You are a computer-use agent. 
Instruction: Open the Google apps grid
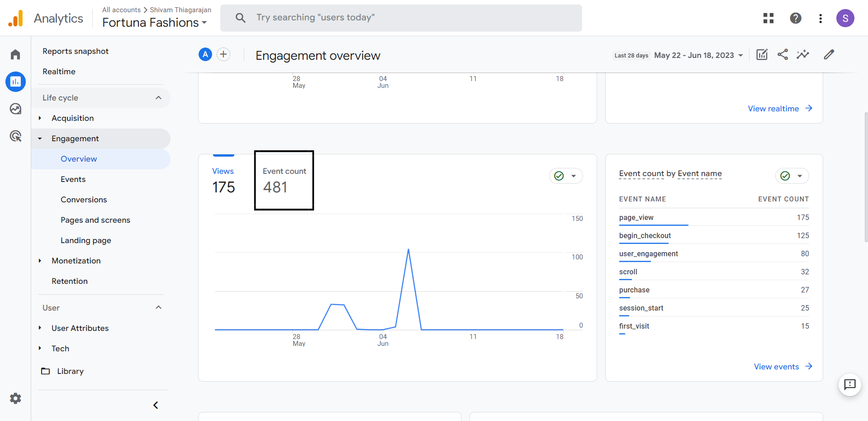[x=768, y=18]
